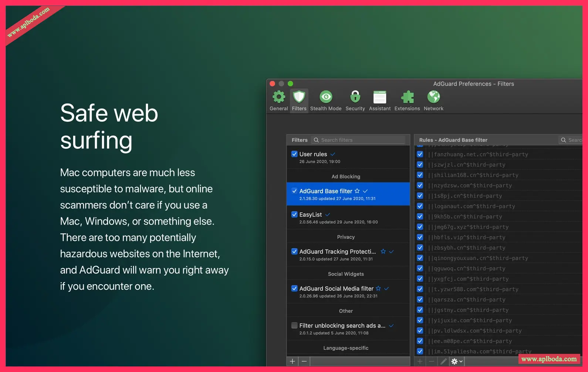588x372 pixels.
Task: Toggle checkbox for ||loganaut.com^$third-party rule
Action: [x=420, y=206]
